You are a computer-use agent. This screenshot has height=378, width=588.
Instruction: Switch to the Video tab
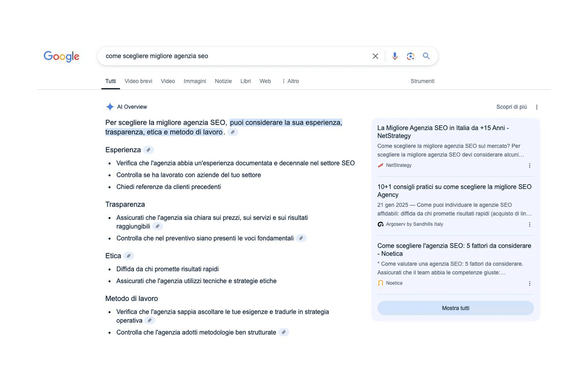point(168,81)
